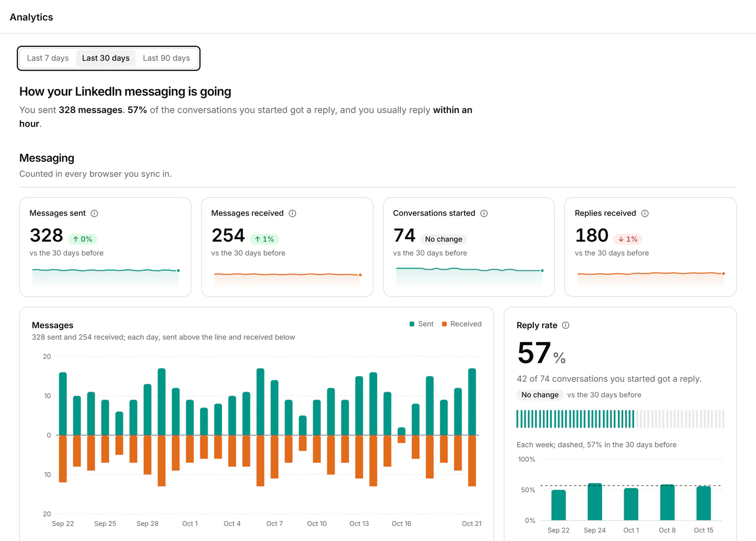
Task: Click the 328 messages sent value
Action: tap(46, 236)
